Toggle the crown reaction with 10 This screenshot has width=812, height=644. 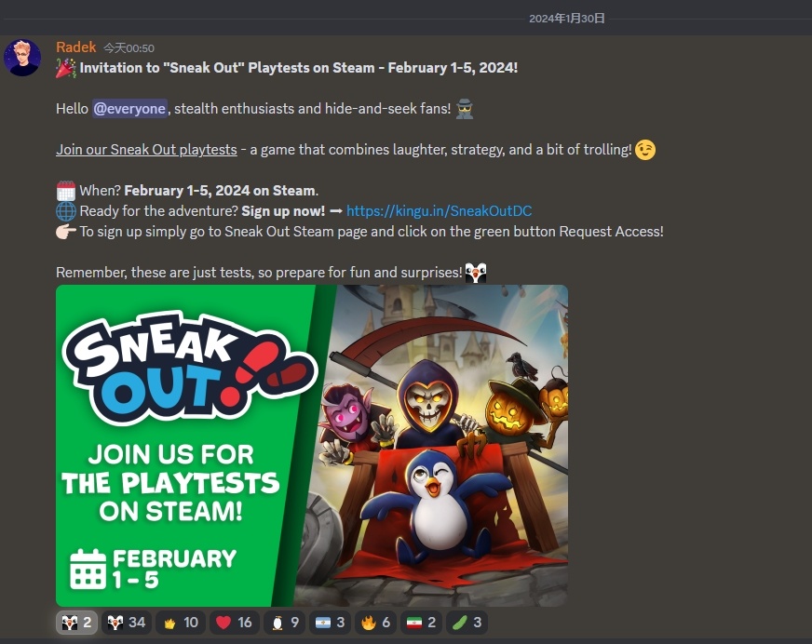click(181, 623)
